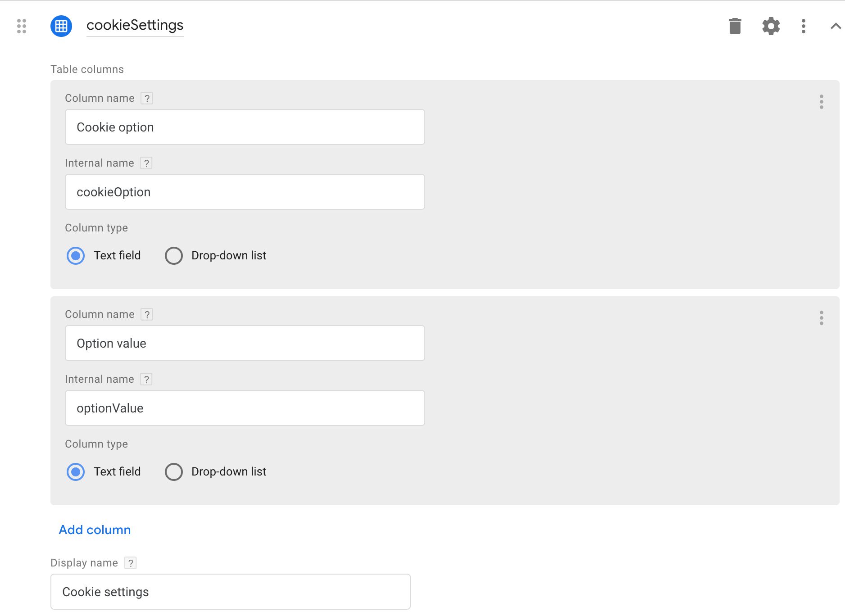Click help icon beside optionValue Internal name label
This screenshot has width=845, height=616.
(x=146, y=379)
